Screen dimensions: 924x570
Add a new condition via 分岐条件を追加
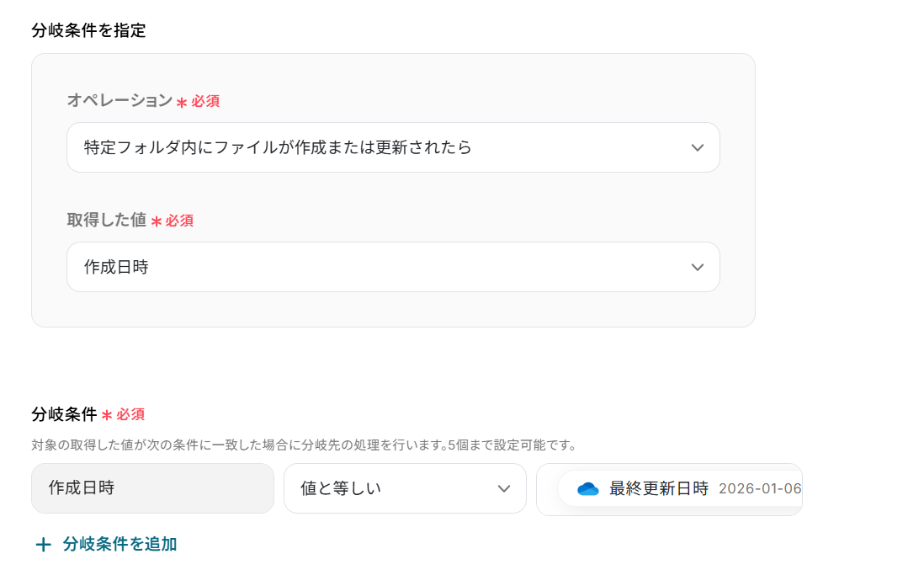point(119,544)
